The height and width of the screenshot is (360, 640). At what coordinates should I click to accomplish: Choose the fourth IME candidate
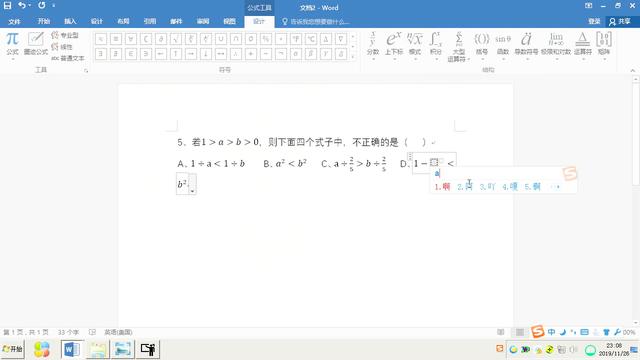tap(510, 187)
